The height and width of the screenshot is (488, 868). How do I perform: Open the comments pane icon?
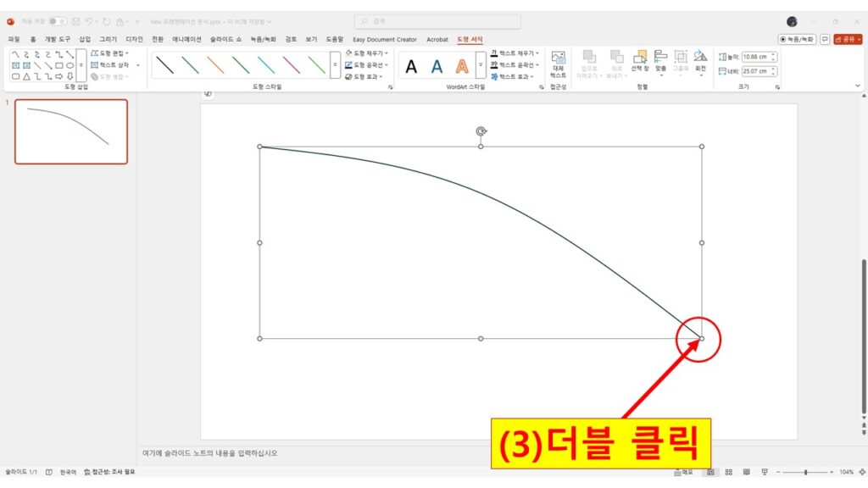coord(825,39)
